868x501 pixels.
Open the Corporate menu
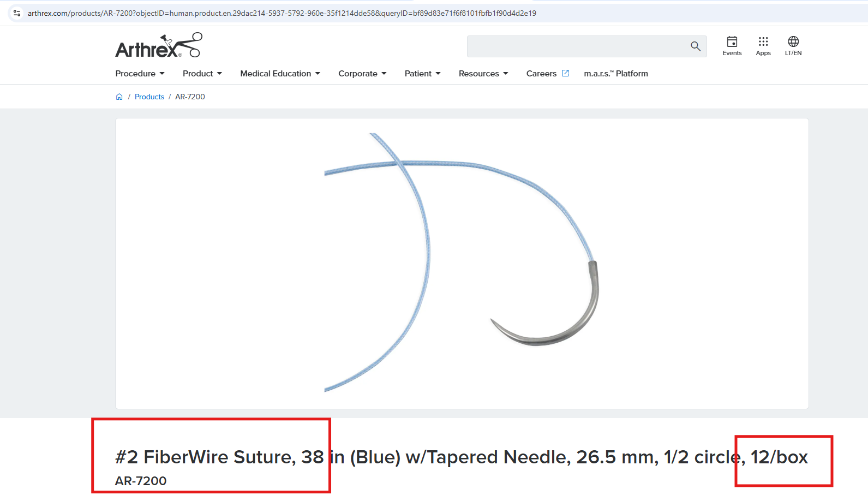click(362, 74)
